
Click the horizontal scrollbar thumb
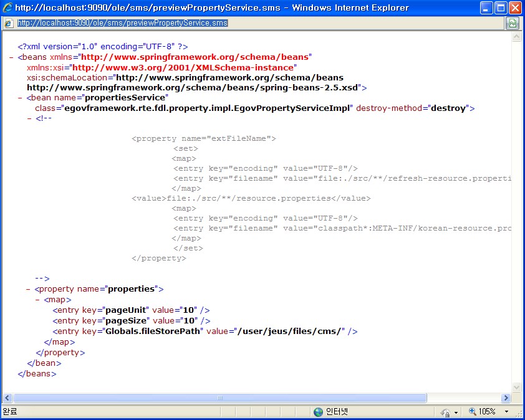(218, 398)
